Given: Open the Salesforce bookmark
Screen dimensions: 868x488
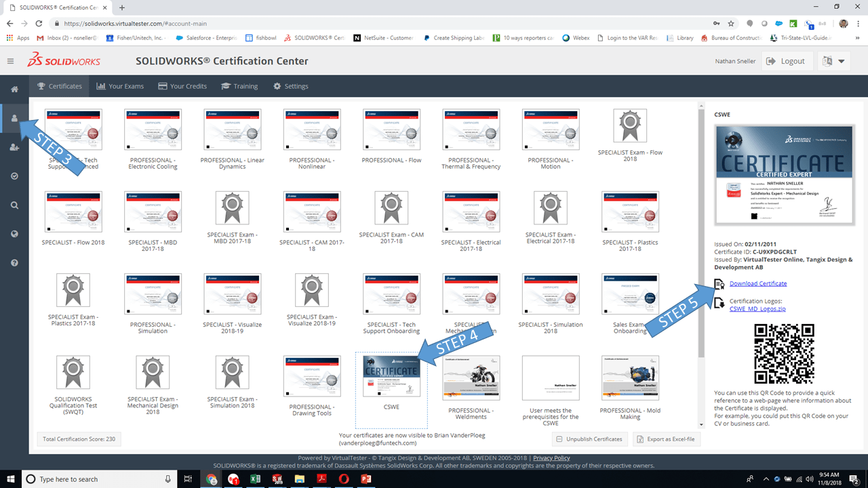Looking at the screenshot, I should (x=205, y=38).
